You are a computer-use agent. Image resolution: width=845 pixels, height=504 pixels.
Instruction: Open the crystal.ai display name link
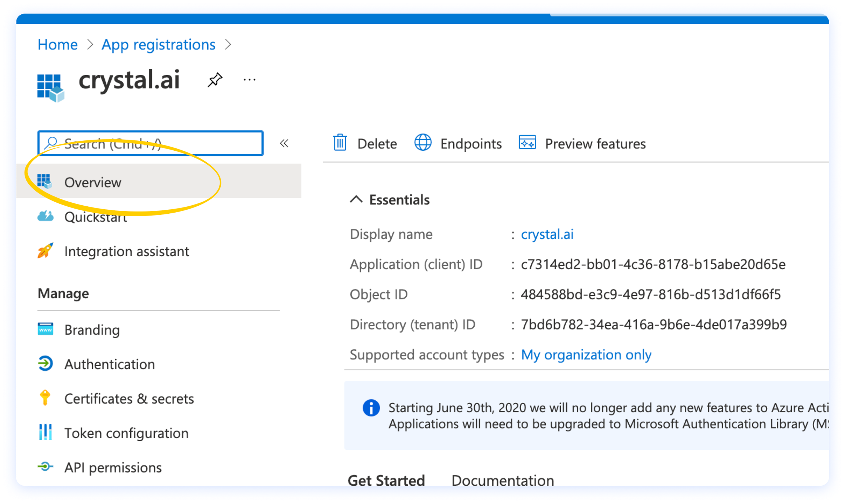point(547,234)
